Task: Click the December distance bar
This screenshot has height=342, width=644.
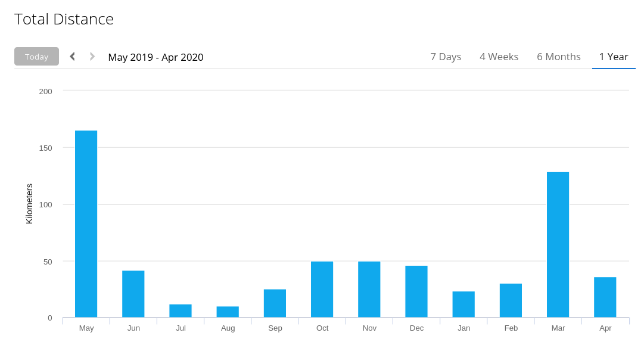Action: [416, 291]
